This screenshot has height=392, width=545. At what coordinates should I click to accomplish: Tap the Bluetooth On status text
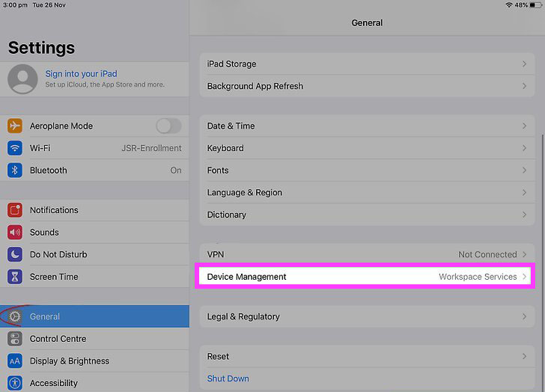click(x=176, y=170)
